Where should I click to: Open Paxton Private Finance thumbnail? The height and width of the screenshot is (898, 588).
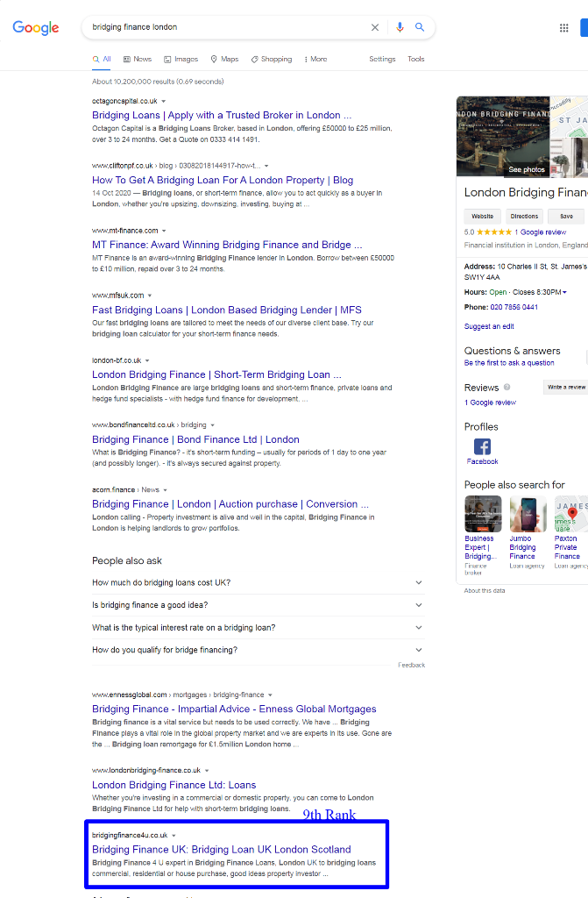tap(571, 514)
